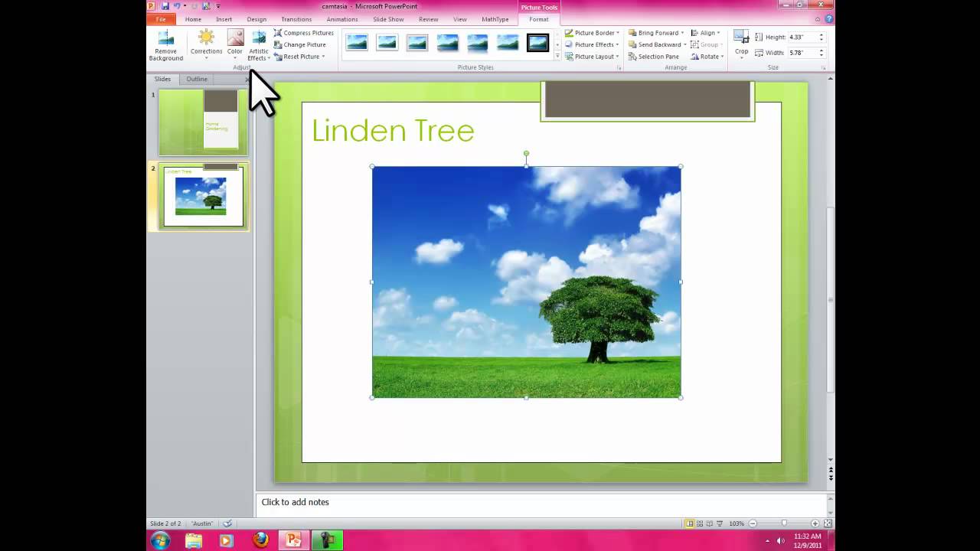The image size is (980, 551).
Task: Switch to the Slide Show ribbon tab
Action: click(x=388, y=19)
